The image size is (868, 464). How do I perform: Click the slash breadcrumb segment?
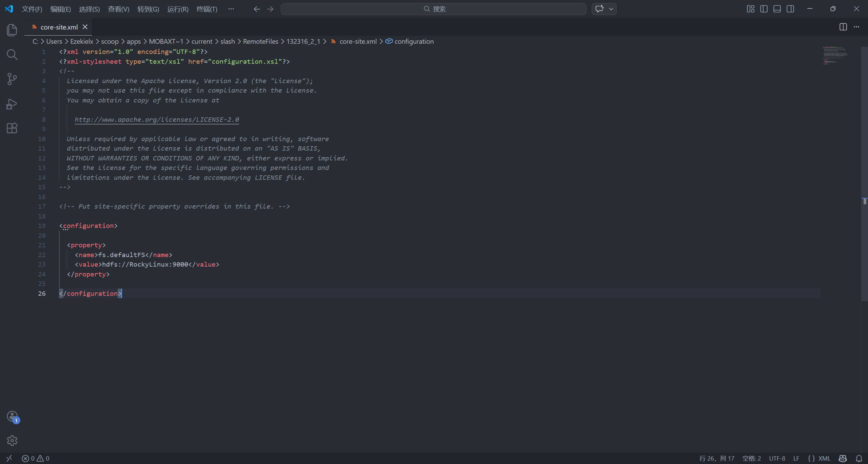(228, 41)
